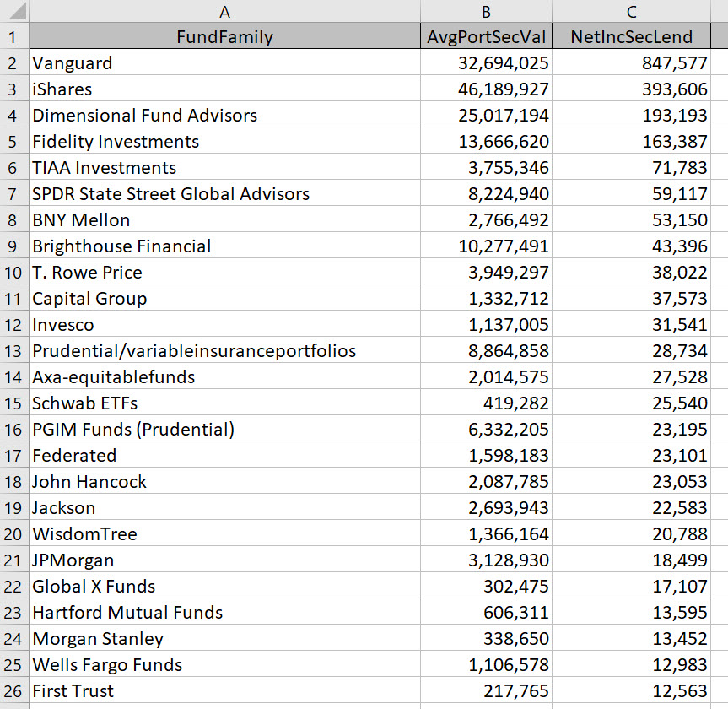Select the Wells Fargo Funds cell
Viewport: 728px width, 709px height.
click(224, 665)
